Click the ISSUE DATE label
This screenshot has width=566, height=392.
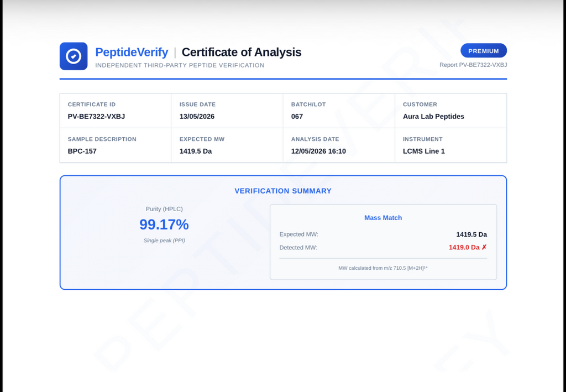coord(197,104)
